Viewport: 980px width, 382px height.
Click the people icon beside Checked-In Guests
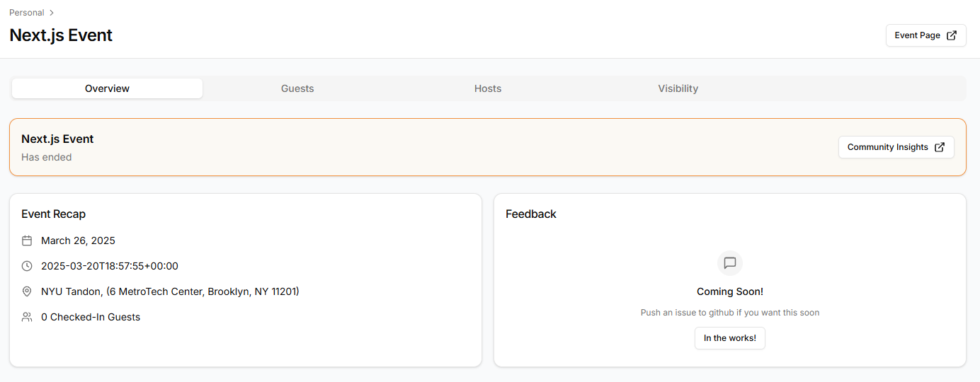[x=27, y=317]
